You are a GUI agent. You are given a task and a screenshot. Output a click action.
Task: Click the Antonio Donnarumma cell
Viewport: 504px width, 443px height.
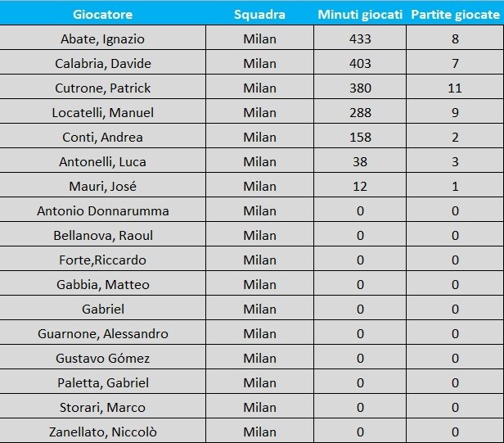click(x=102, y=210)
